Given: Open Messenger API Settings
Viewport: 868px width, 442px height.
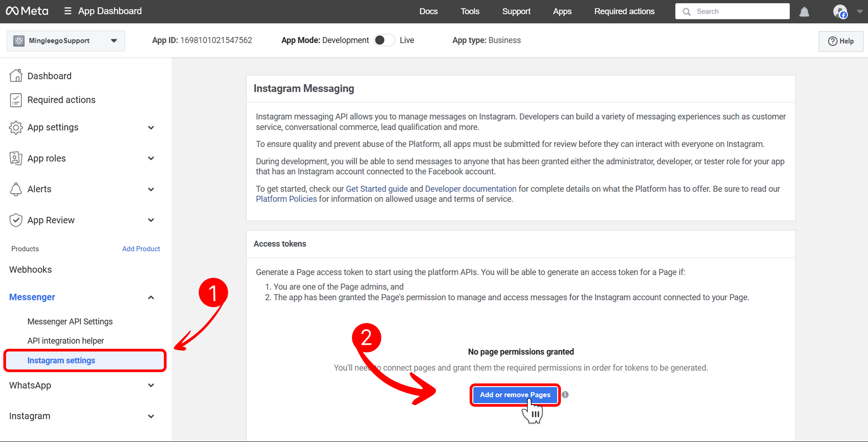Looking at the screenshot, I should coord(70,322).
